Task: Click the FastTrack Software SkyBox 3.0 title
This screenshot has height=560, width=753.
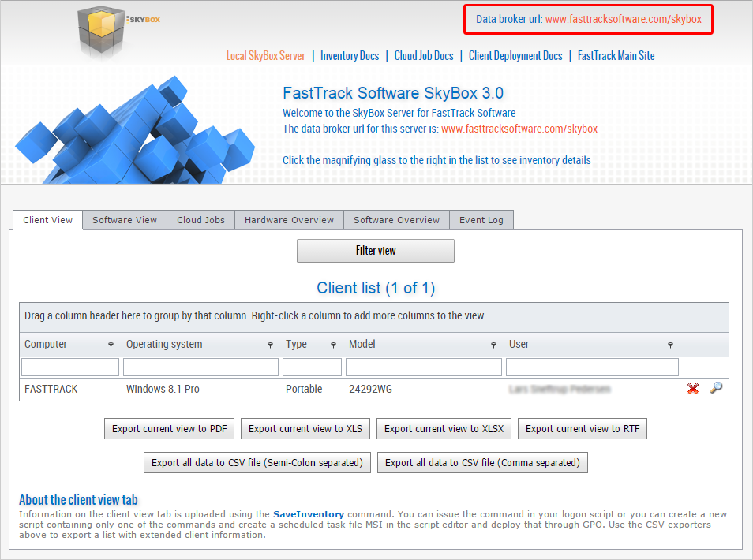Action: tap(393, 92)
